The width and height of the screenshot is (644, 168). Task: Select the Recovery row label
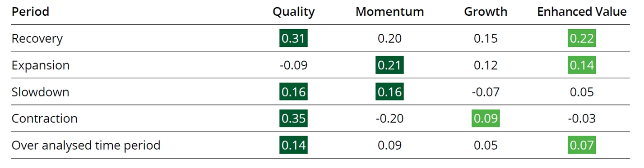(37, 39)
